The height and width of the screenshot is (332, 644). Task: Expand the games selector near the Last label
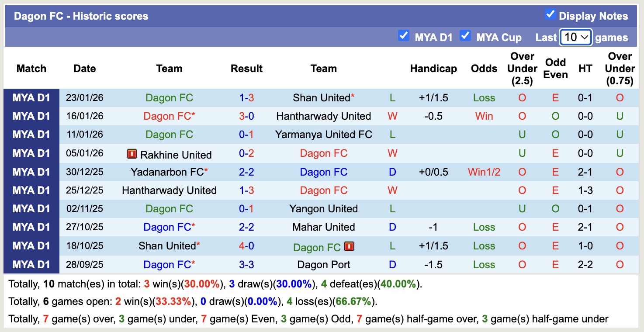point(575,38)
